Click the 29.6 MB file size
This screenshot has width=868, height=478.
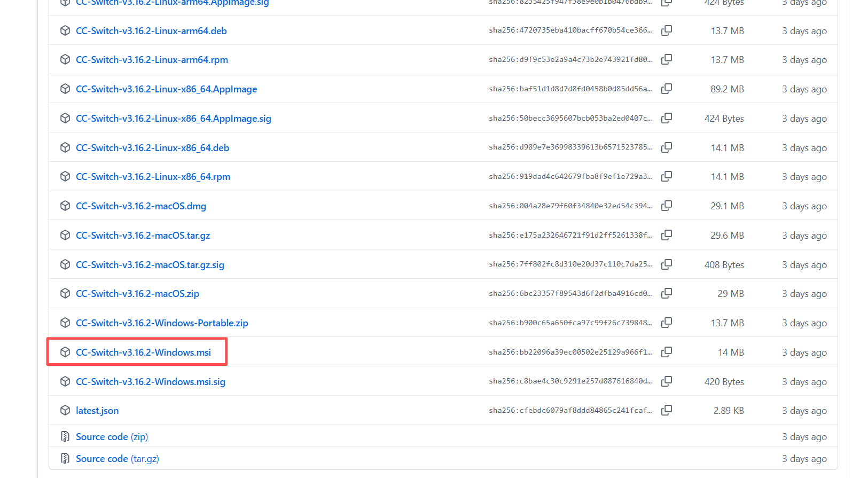click(727, 236)
